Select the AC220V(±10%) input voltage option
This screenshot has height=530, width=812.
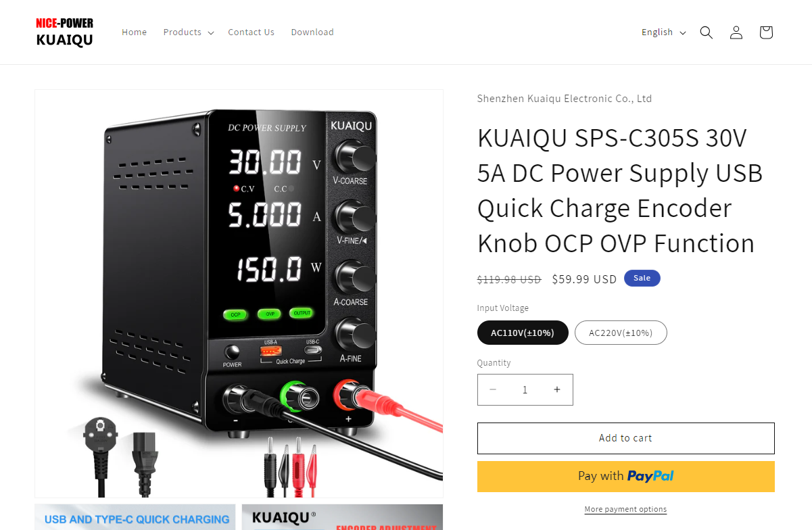(x=621, y=333)
